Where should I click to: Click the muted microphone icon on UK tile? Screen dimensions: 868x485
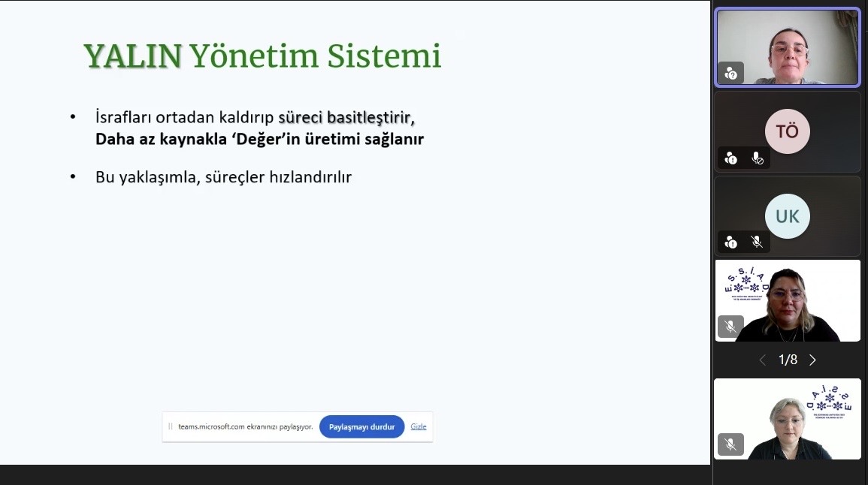point(758,242)
